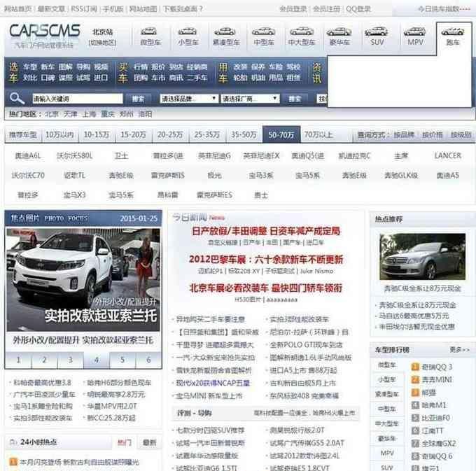Select 豪华车 tab in 车型排行榜 sidebar

pos(386,439)
